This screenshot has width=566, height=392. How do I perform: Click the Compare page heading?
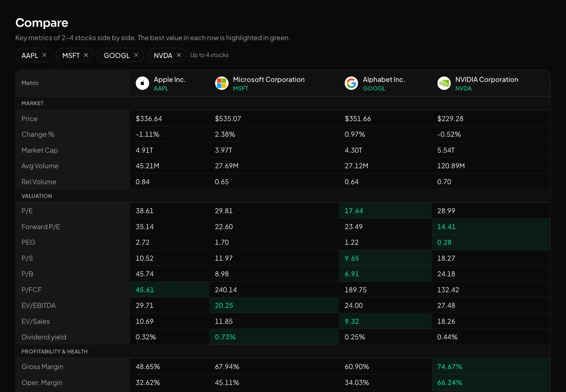coord(42,23)
